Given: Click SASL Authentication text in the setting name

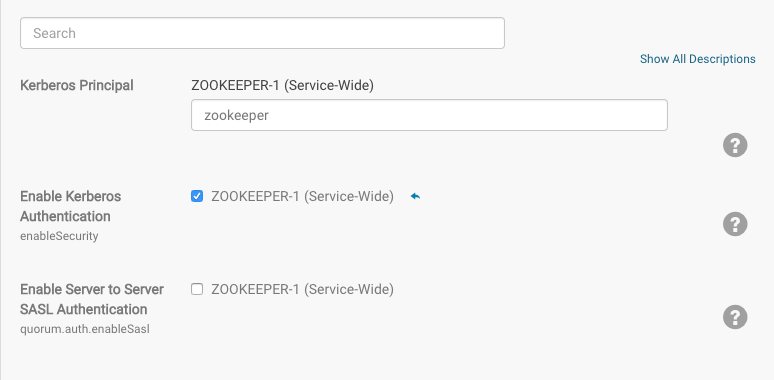Looking at the screenshot, I should (84, 309).
